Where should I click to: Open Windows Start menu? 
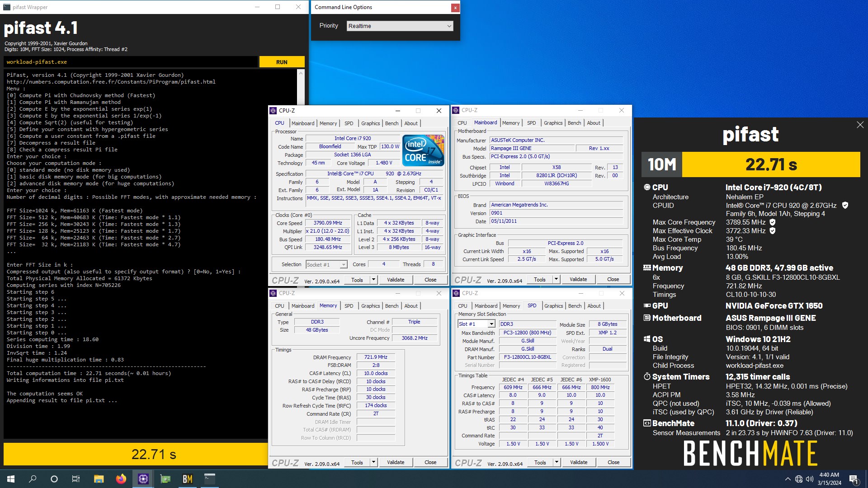[11, 479]
